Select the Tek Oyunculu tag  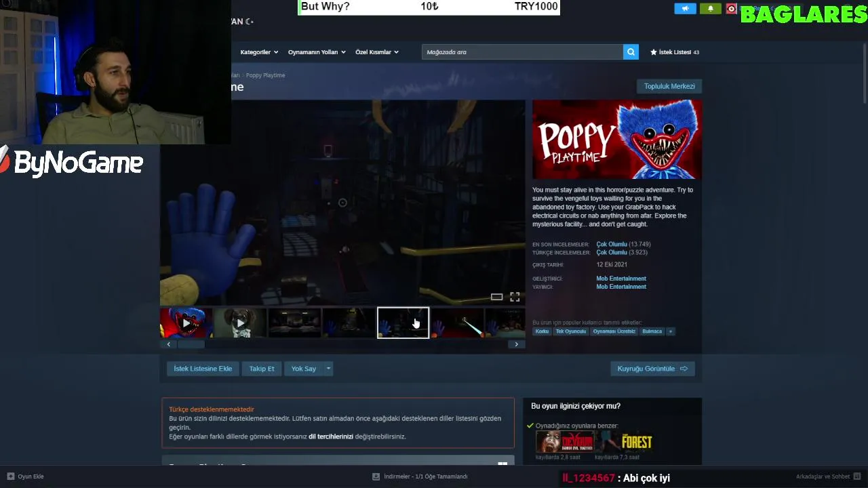point(570,331)
